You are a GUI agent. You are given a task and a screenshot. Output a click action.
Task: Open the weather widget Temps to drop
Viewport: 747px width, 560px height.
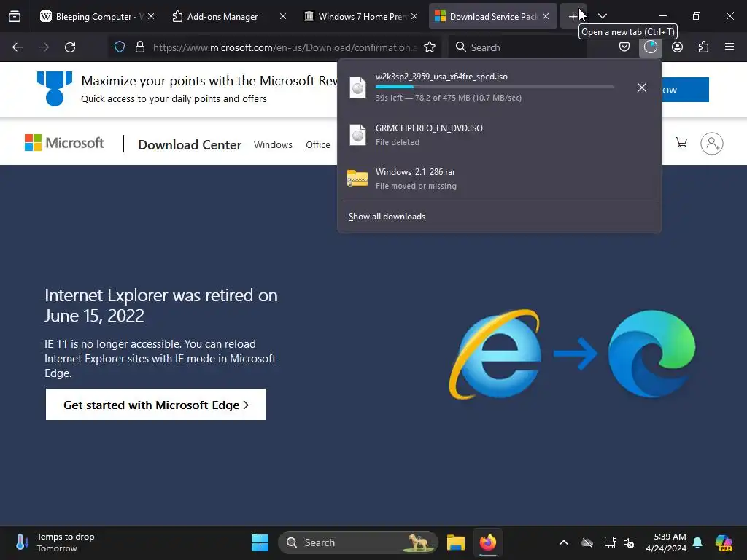[x=55, y=542]
